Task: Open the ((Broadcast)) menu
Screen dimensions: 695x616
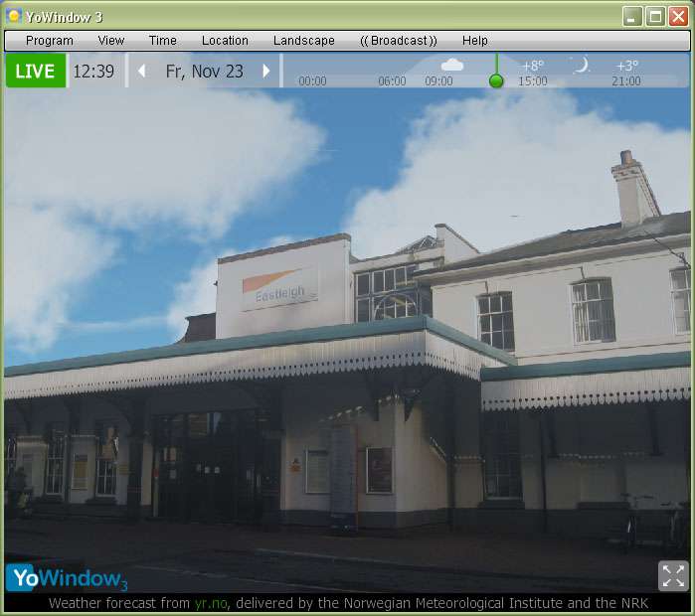Action: (399, 41)
